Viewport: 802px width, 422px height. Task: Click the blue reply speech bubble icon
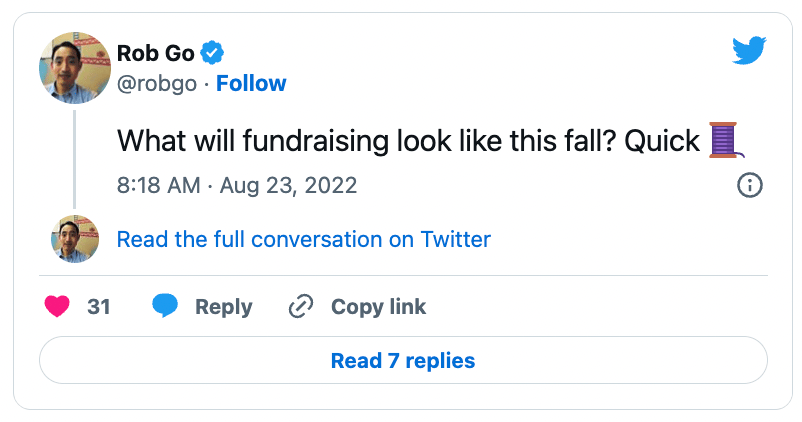pos(165,306)
